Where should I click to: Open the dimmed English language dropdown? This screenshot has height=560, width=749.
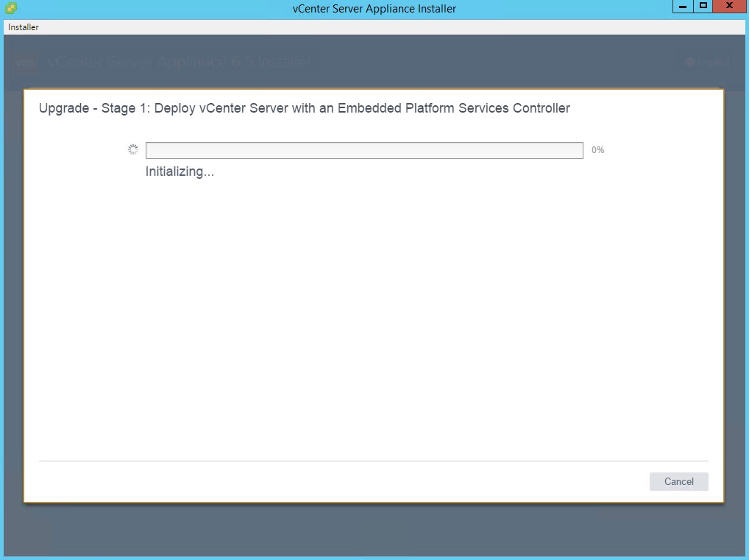(708, 63)
